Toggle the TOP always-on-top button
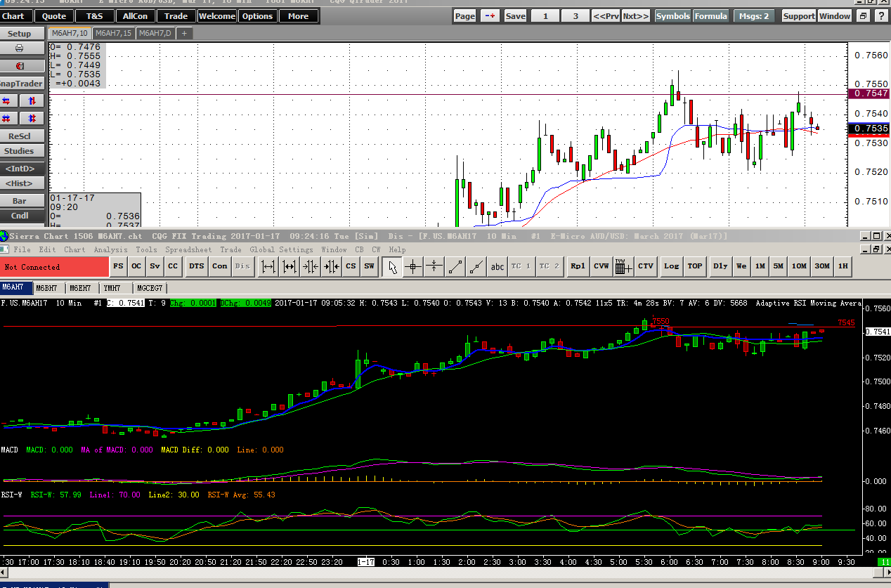 [x=695, y=266]
